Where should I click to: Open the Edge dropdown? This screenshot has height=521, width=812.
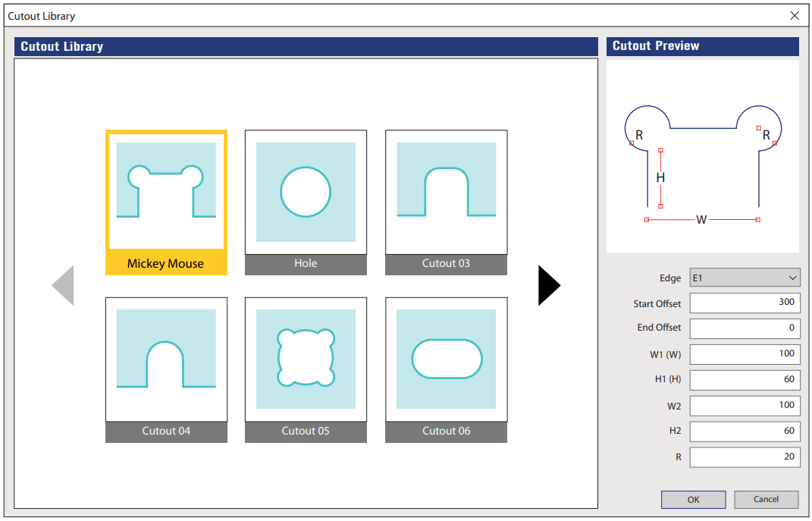click(745, 278)
